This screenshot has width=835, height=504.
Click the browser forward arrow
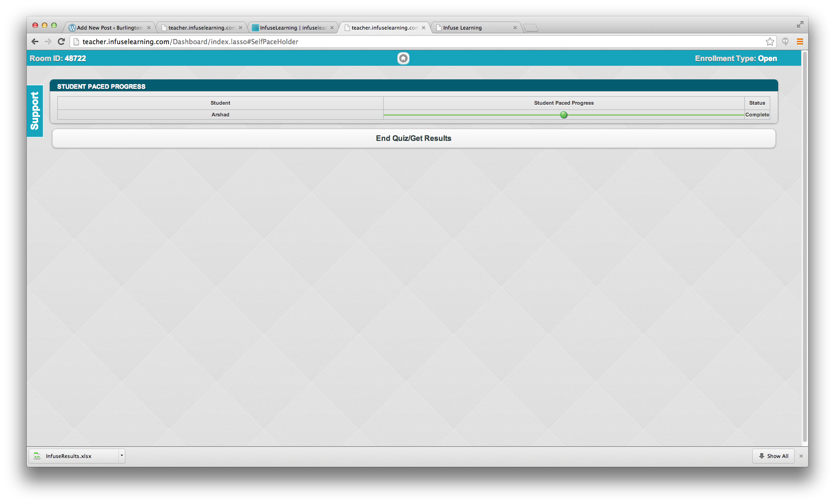pyautogui.click(x=48, y=42)
